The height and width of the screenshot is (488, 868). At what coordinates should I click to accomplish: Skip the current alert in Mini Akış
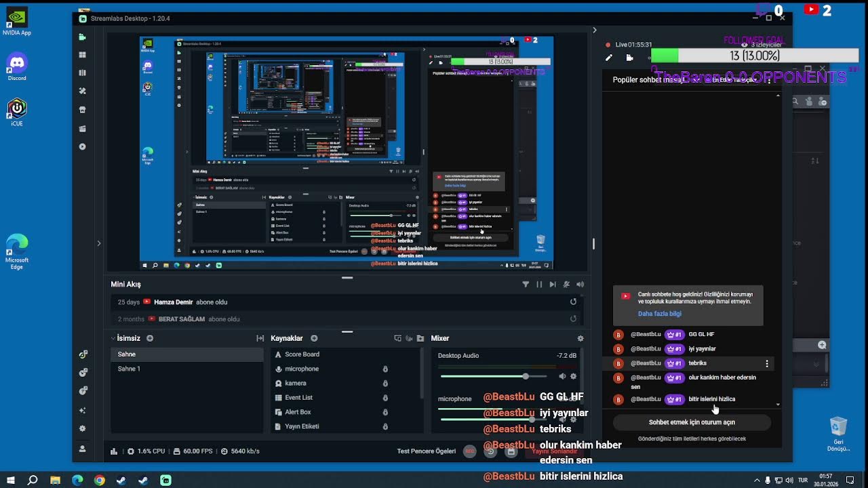point(553,285)
